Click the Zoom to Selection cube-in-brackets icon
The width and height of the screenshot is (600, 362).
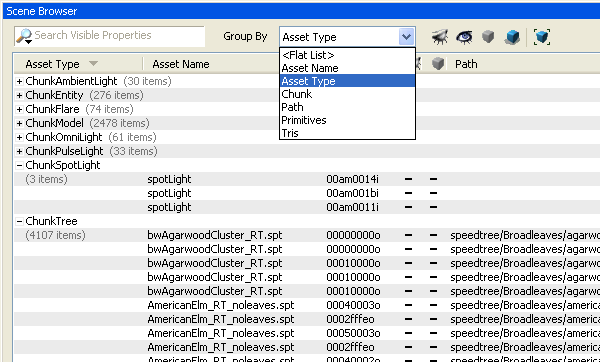(x=542, y=37)
